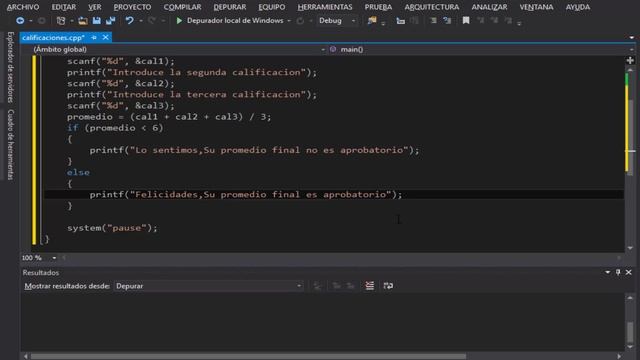This screenshot has width=640, height=360.
Task: Open the ARQUITECTURA menu
Action: pos(432,7)
